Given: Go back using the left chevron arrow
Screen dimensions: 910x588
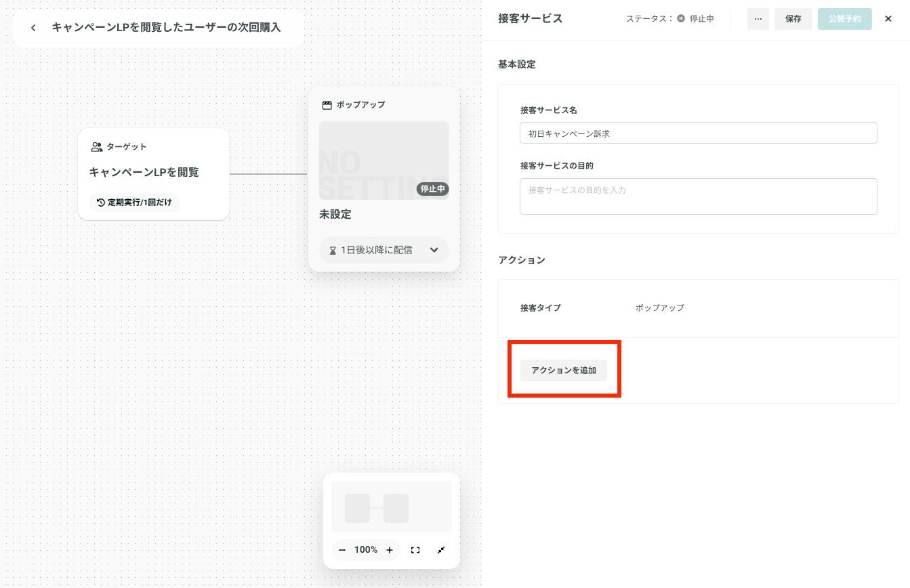Looking at the screenshot, I should (x=33, y=28).
